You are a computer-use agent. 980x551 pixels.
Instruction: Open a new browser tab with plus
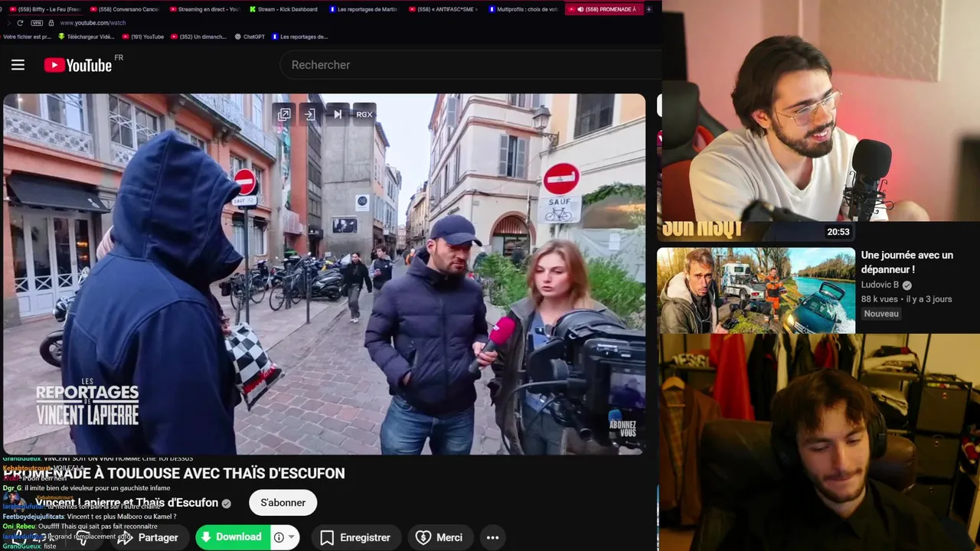649,9
